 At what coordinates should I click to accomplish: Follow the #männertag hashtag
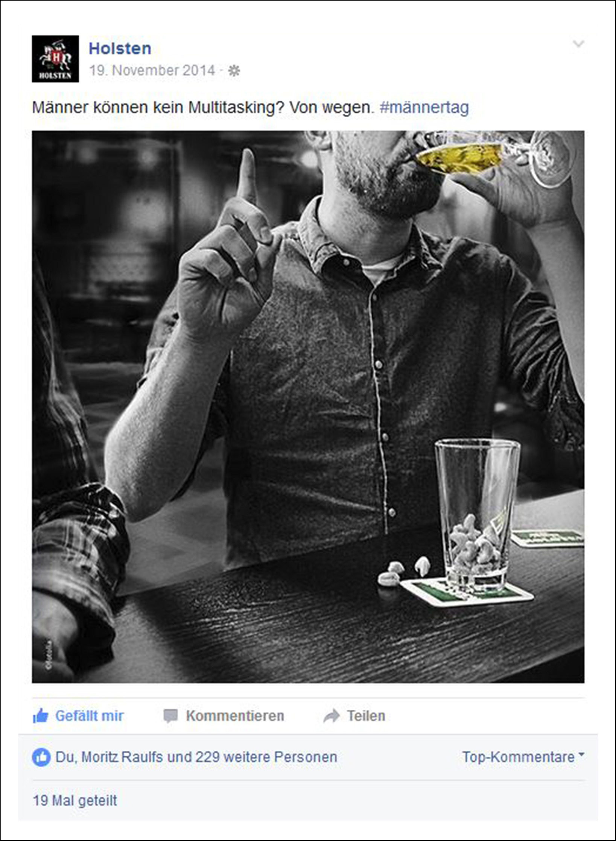click(x=424, y=107)
